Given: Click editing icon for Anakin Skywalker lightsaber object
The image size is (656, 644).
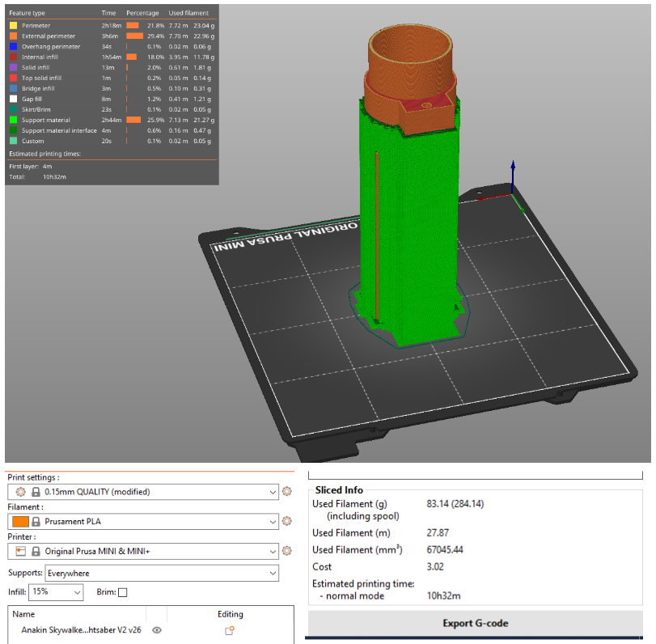Looking at the screenshot, I should [229, 630].
